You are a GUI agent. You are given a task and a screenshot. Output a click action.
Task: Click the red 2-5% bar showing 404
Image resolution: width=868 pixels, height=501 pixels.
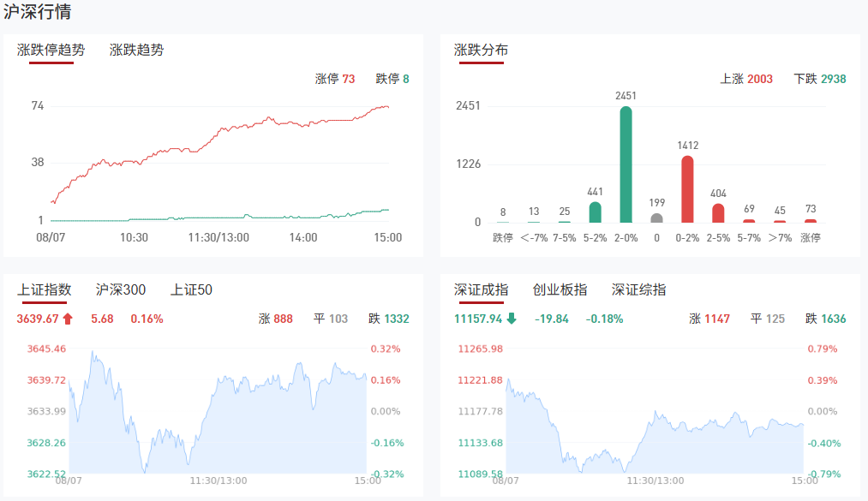tap(718, 212)
